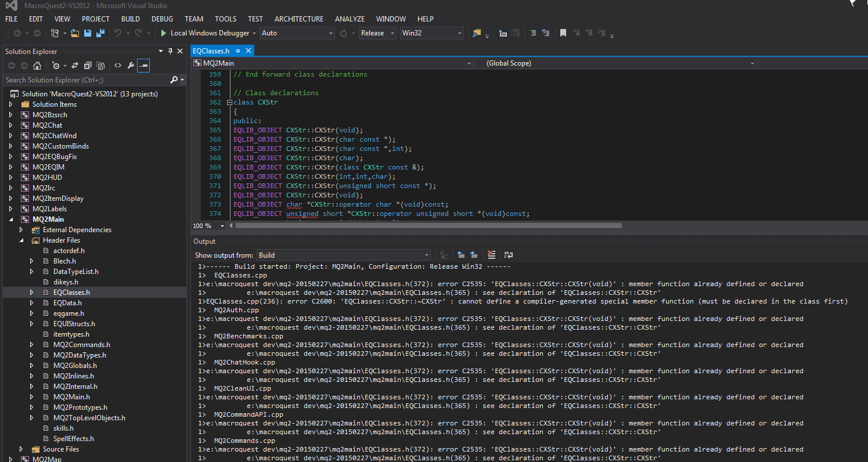Click the Save All toolbar icon
Image resolution: width=868 pixels, height=462 pixels.
click(x=100, y=33)
